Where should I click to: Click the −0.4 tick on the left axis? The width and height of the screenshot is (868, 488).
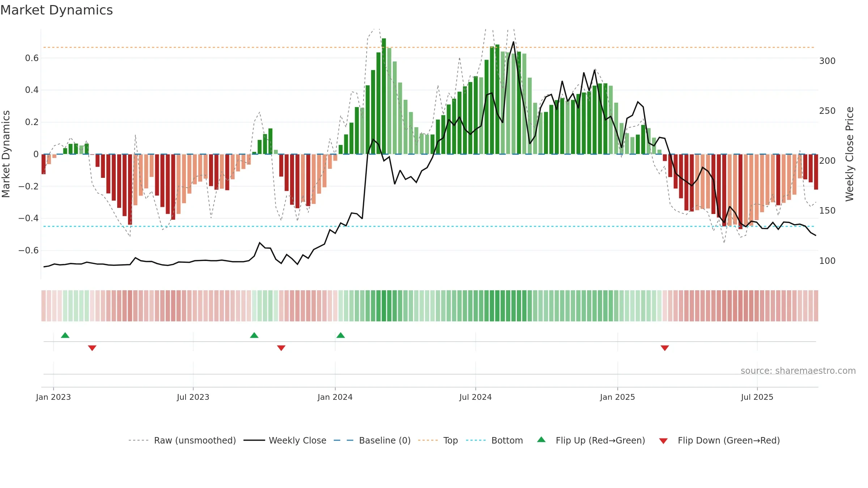coord(29,218)
